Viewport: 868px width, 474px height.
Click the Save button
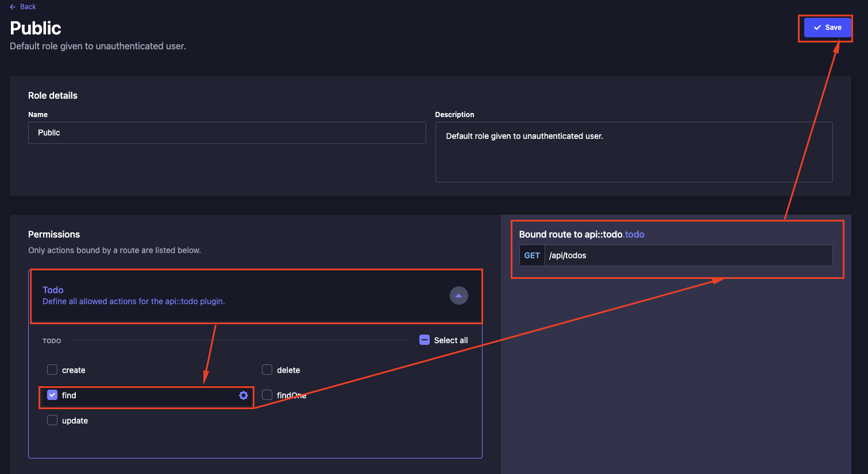tap(827, 28)
